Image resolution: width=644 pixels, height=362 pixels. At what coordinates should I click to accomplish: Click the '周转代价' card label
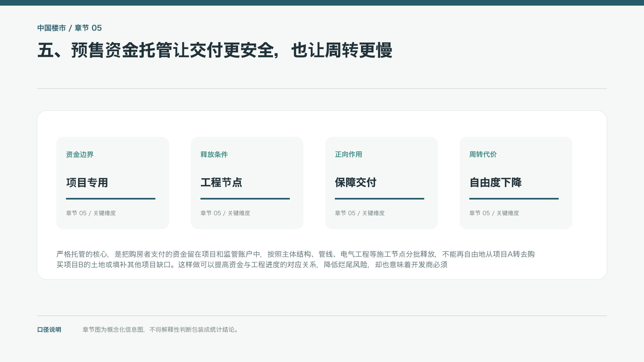click(483, 154)
